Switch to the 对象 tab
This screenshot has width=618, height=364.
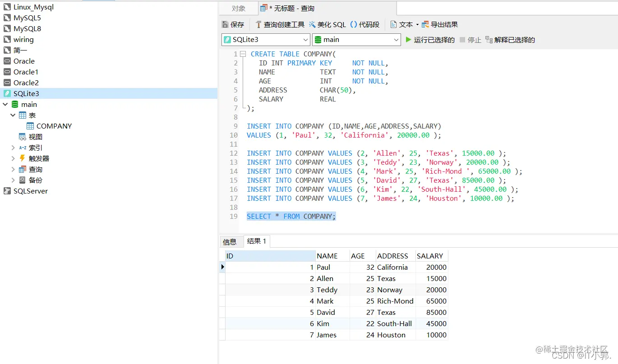pos(239,9)
